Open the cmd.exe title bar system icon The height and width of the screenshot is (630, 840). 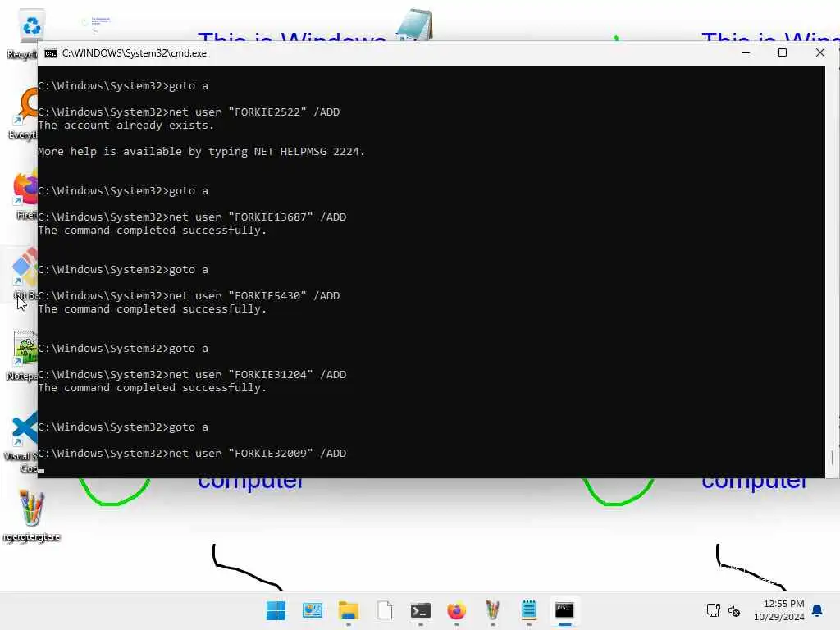click(x=50, y=53)
